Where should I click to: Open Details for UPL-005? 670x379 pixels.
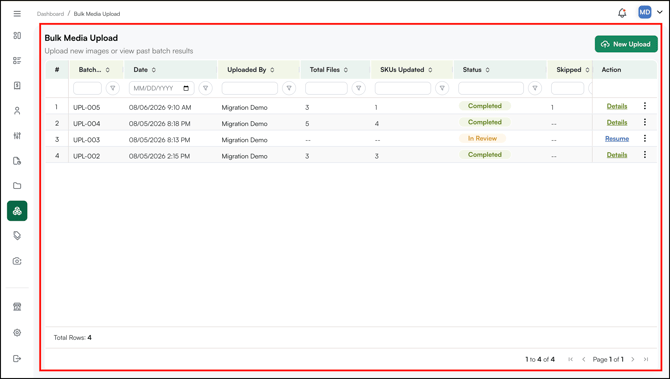point(617,106)
